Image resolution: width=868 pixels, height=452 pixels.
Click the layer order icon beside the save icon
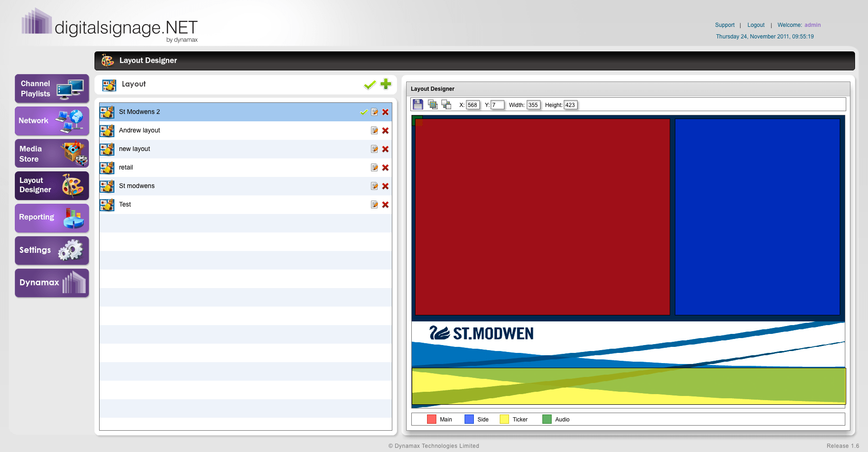pyautogui.click(x=433, y=105)
